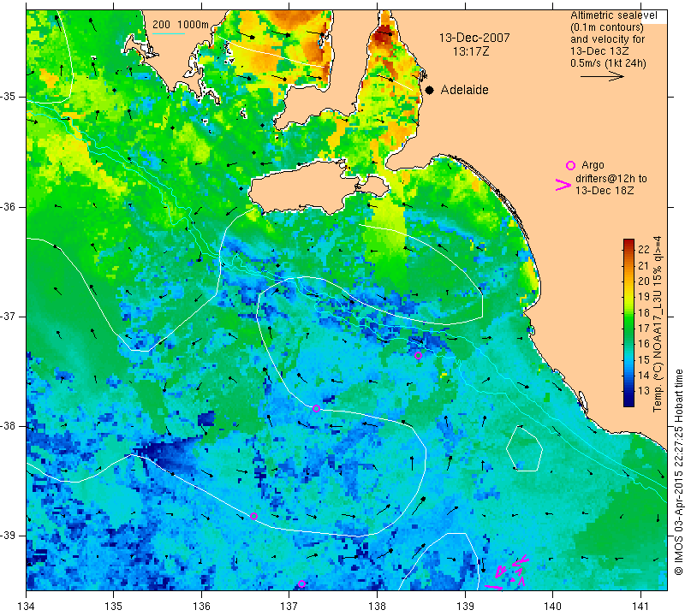This screenshot has width=685, height=616.
Task: Click the cyan isobath legend line
Action: [169, 33]
